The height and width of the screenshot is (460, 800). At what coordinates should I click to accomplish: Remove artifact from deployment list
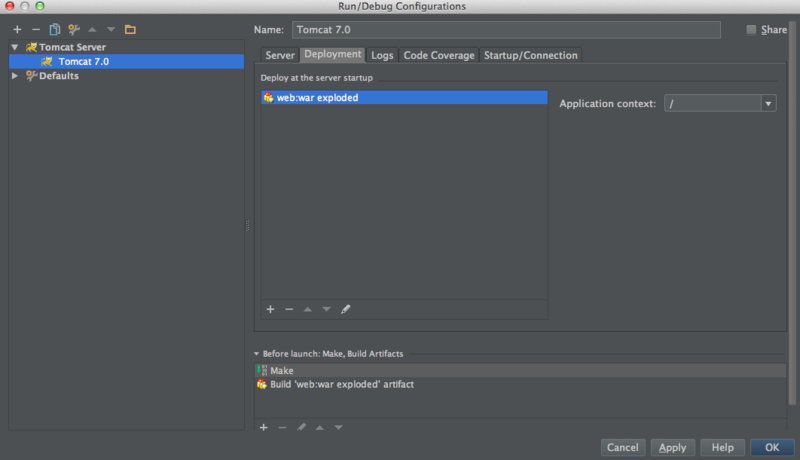(289, 309)
